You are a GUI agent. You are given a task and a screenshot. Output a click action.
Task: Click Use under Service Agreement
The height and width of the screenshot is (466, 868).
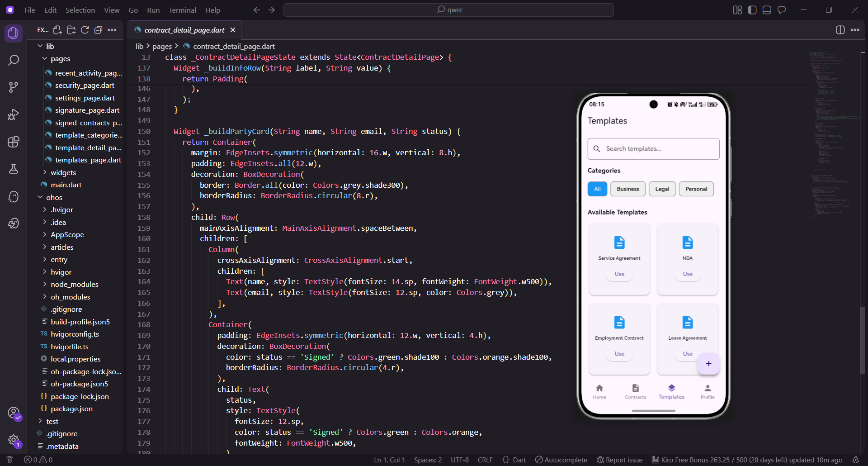coord(619,274)
